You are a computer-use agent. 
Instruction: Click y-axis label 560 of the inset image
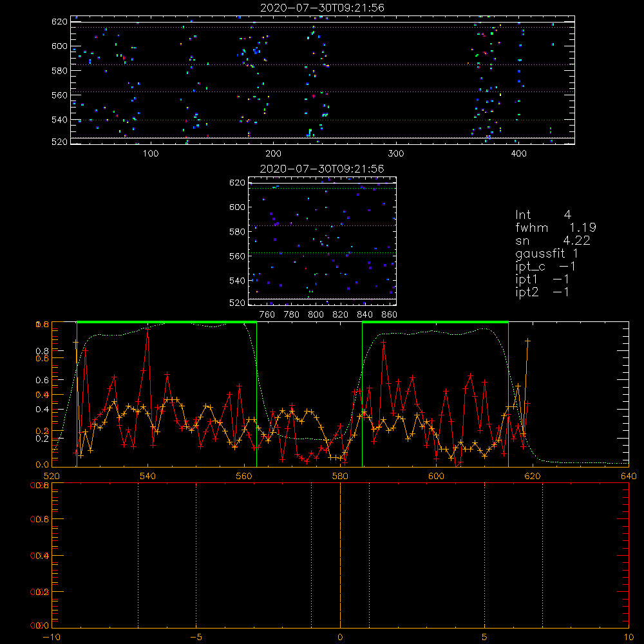tap(238, 256)
